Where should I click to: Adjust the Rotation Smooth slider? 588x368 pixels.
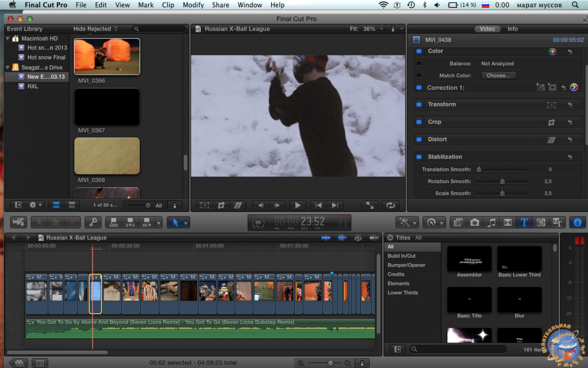coord(502,181)
